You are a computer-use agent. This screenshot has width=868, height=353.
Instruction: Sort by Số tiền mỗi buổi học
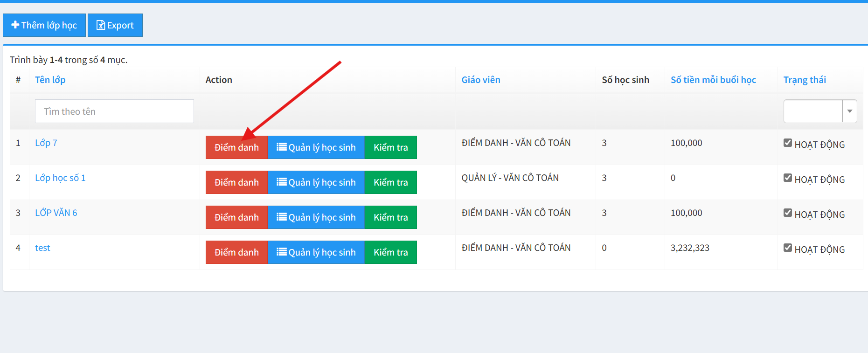tap(713, 80)
